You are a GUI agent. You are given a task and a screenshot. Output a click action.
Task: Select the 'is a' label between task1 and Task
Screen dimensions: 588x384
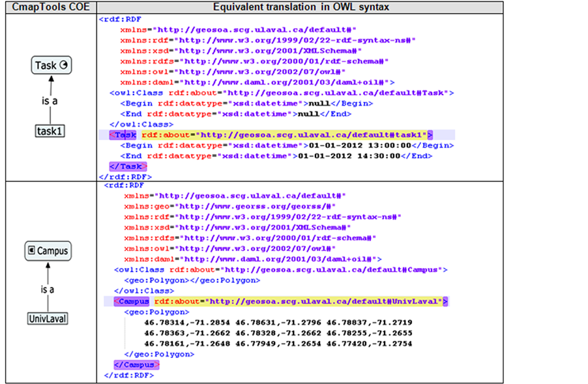pyautogui.click(x=49, y=102)
